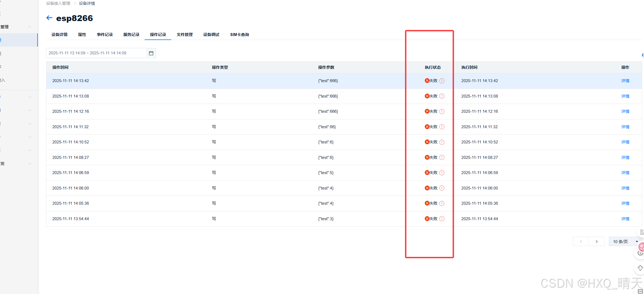This screenshot has width=644, height=294.
Task: Click the warning info icon in the 14:11:32 row
Action: pyautogui.click(x=442, y=127)
